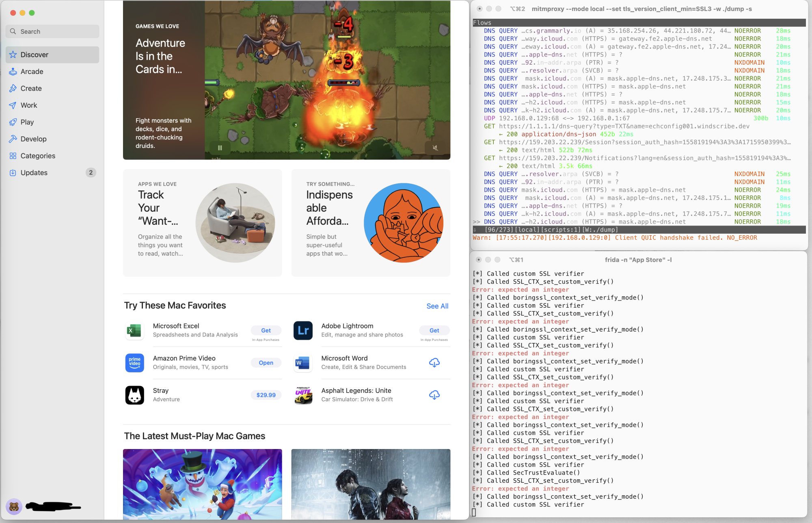Click the Adobe Lightroom title
This screenshot has height=523, width=812.
(347, 326)
